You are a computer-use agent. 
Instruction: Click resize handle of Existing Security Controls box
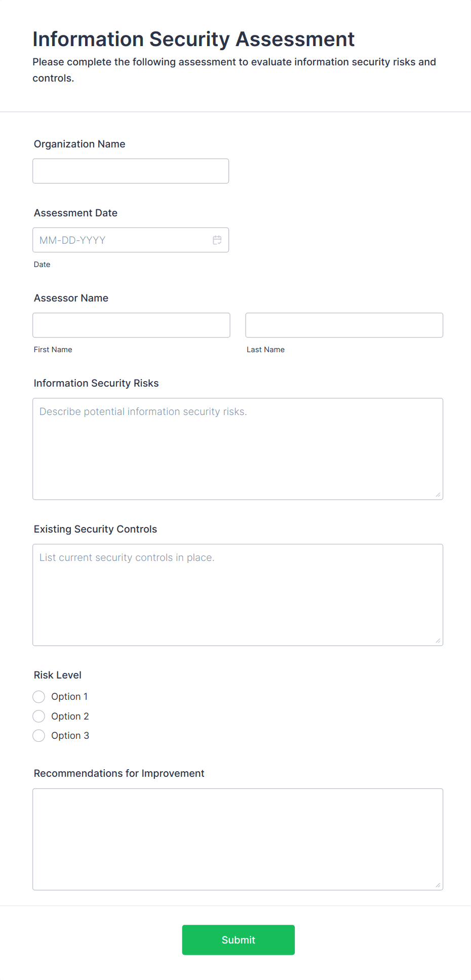click(438, 640)
